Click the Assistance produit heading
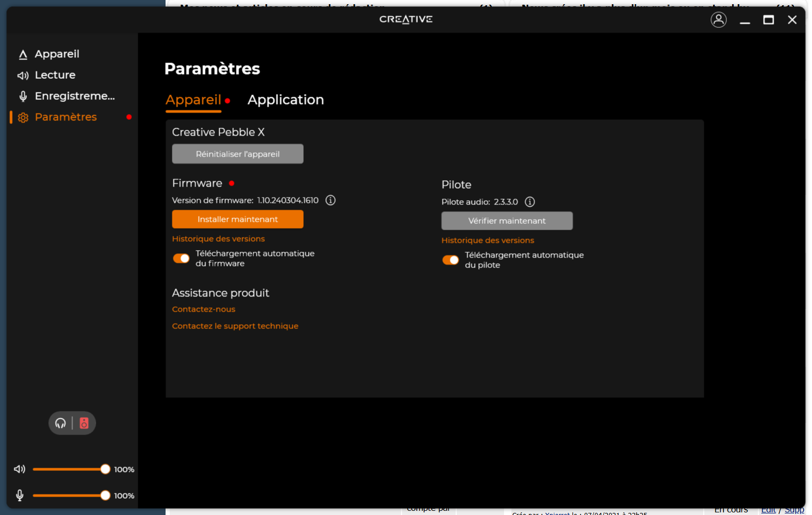The image size is (812, 515). pyautogui.click(x=221, y=293)
